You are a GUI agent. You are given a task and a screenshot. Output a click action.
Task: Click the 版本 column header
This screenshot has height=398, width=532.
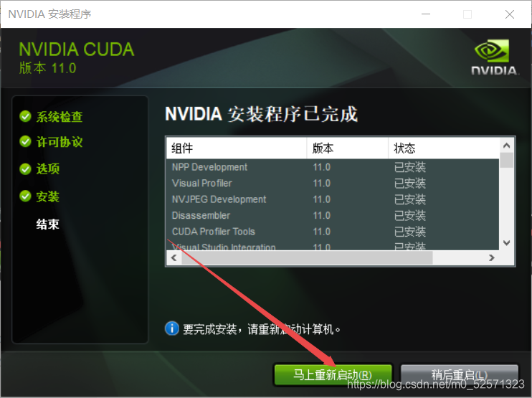(x=348, y=148)
